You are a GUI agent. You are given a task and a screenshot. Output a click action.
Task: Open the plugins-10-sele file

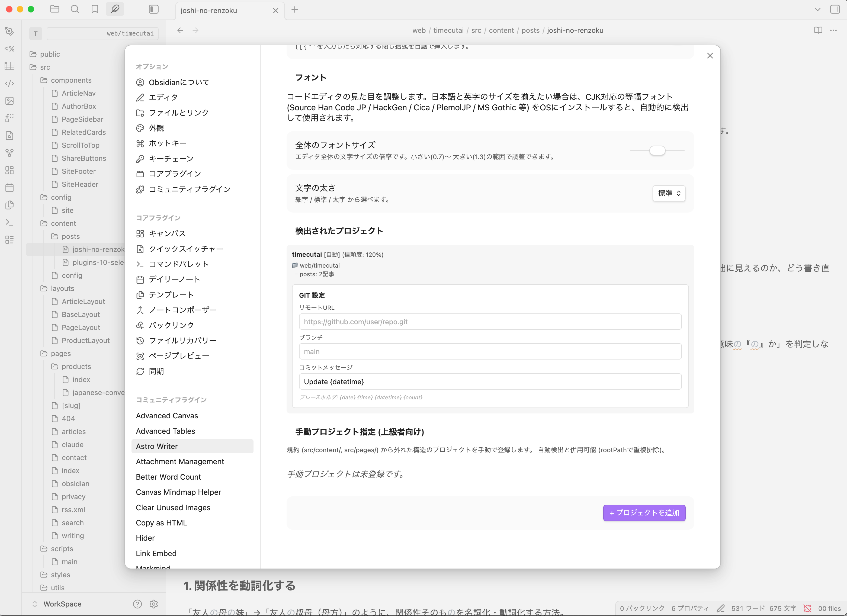point(93,262)
